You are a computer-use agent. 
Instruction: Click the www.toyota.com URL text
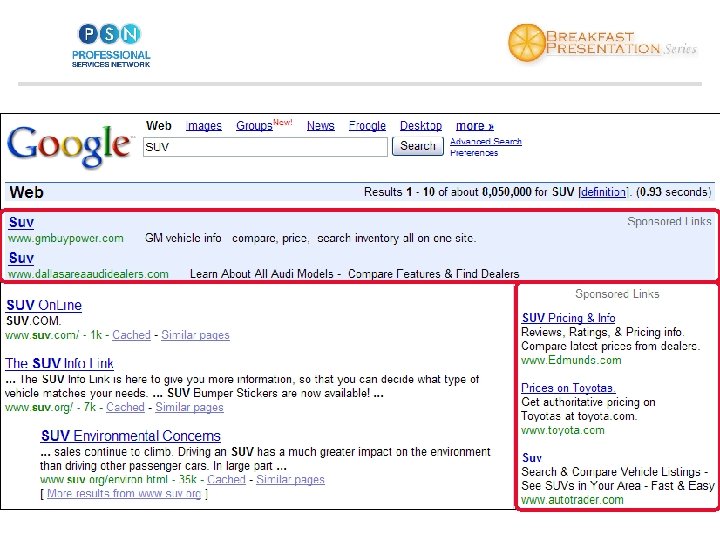tap(563, 430)
